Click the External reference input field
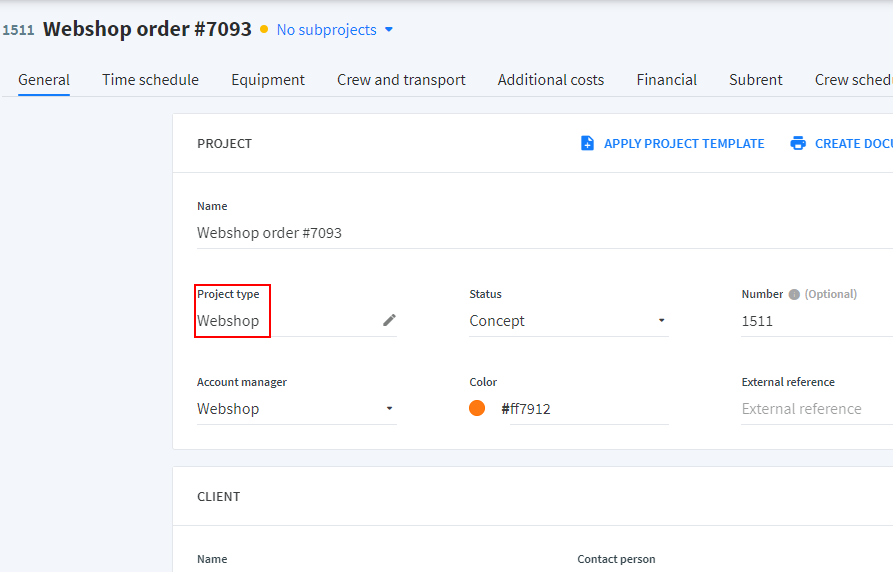 click(817, 408)
